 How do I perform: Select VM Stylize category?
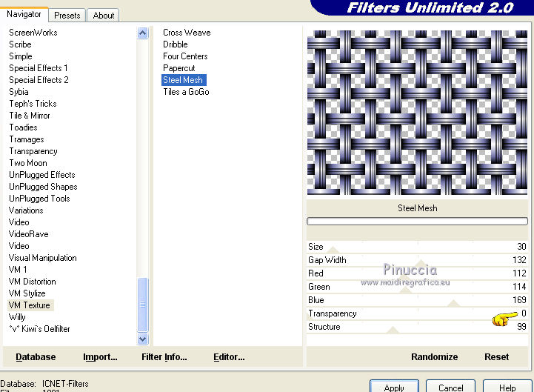coord(27,293)
